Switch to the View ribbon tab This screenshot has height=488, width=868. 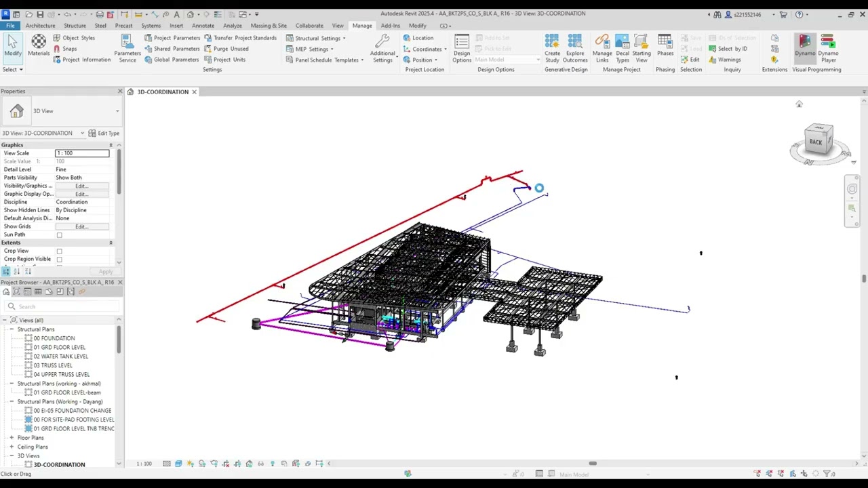pyautogui.click(x=337, y=26)
